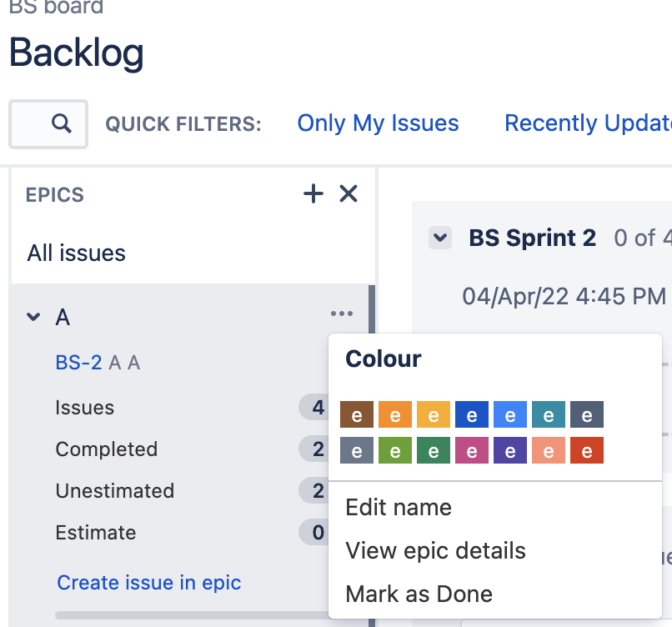This screenshot has height=627, width=672.
Task: Pick the green epic colour swatch
Action: (394, 450)
